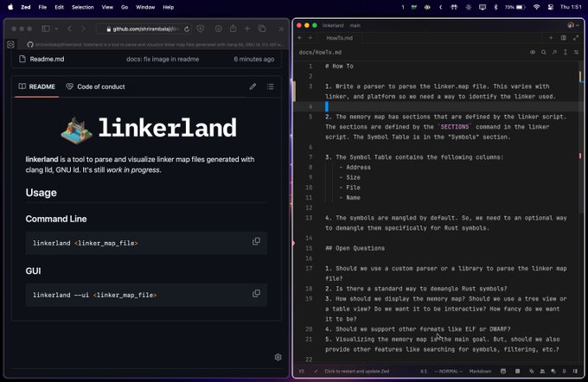The height and width of the screenshot is (382, 588).
Task: Open the user avatar menu in Zed
Action: coord(573,25)
